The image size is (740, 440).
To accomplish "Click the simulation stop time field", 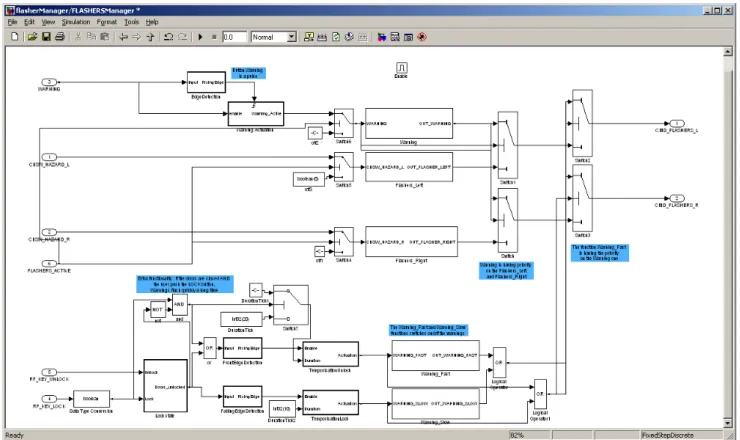I will point(234,37).
